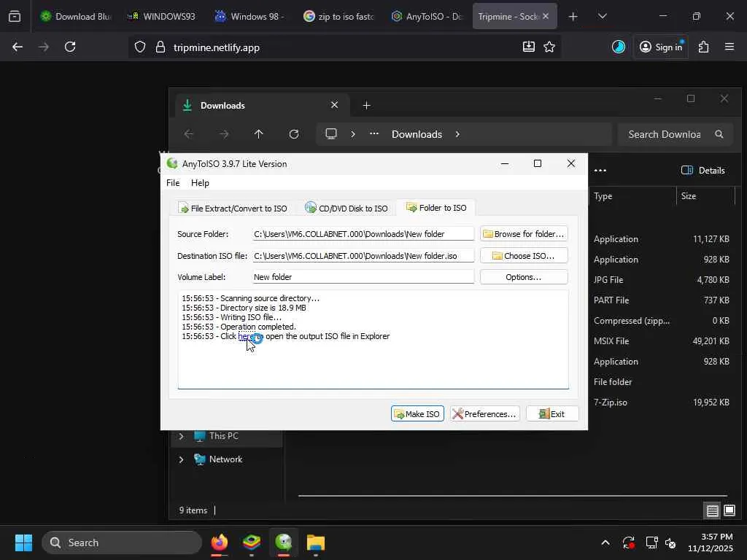Select the MSIX File row of 49,201 KB

pyautogui.click(x=662, y=341)
